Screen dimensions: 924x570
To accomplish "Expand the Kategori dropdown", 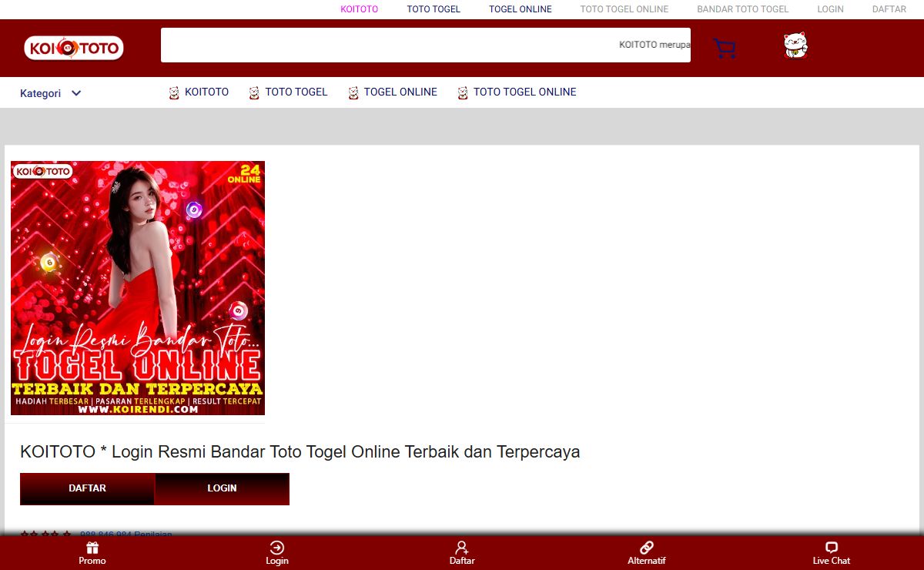I will click(51, 93).
